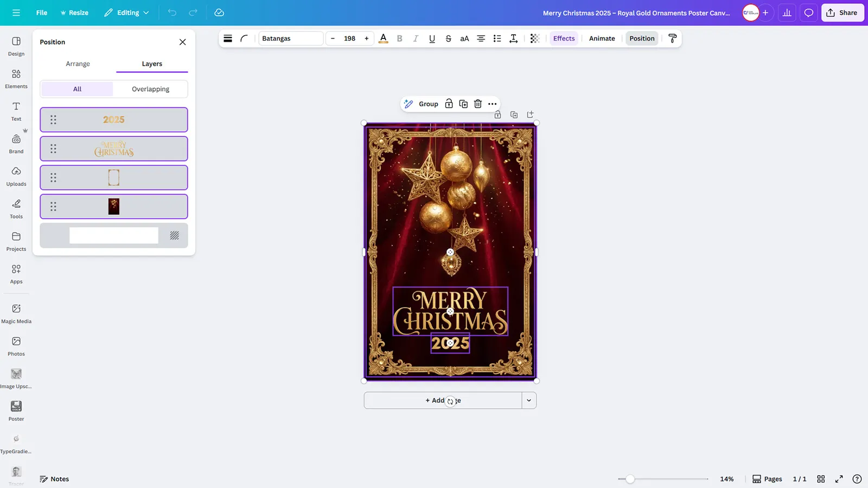The width and height of the screenshot is (868, 488).
Task: Toggle italic formatting
Action: pyautogui.click(x=416, y=38)
